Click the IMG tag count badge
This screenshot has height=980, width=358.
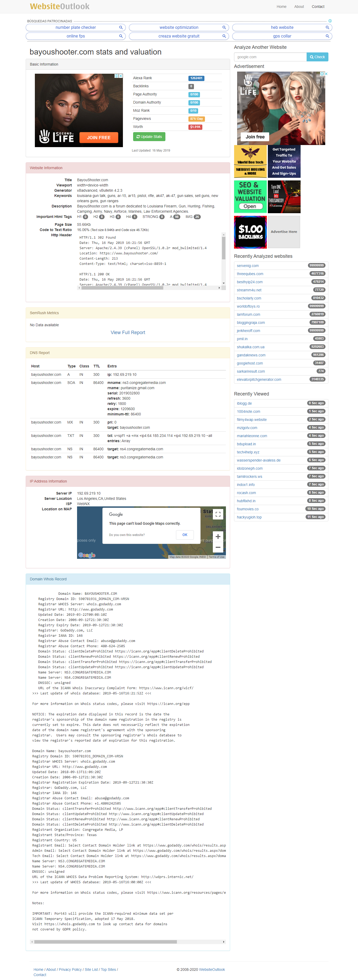tap(197, 217)
